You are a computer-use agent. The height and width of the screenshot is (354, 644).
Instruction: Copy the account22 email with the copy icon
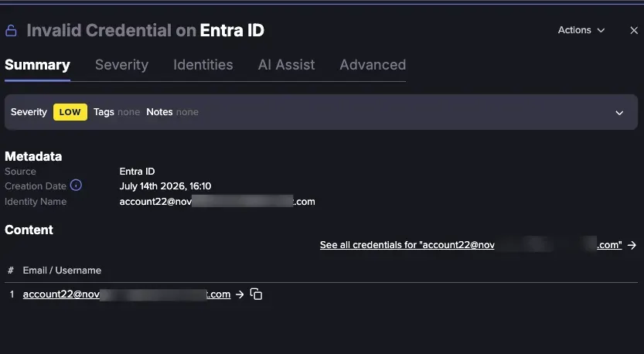pyautogui.click(x=256, y=294)
